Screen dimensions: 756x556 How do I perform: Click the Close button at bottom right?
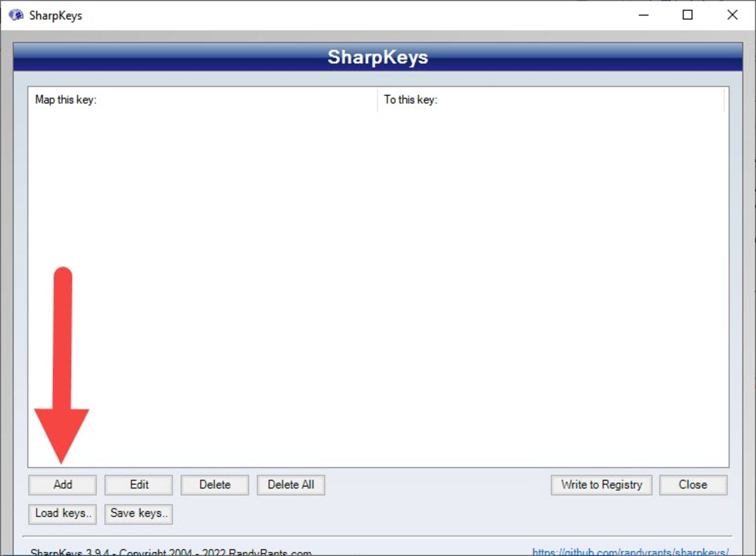pyautogui.click(x=693, y=485)
